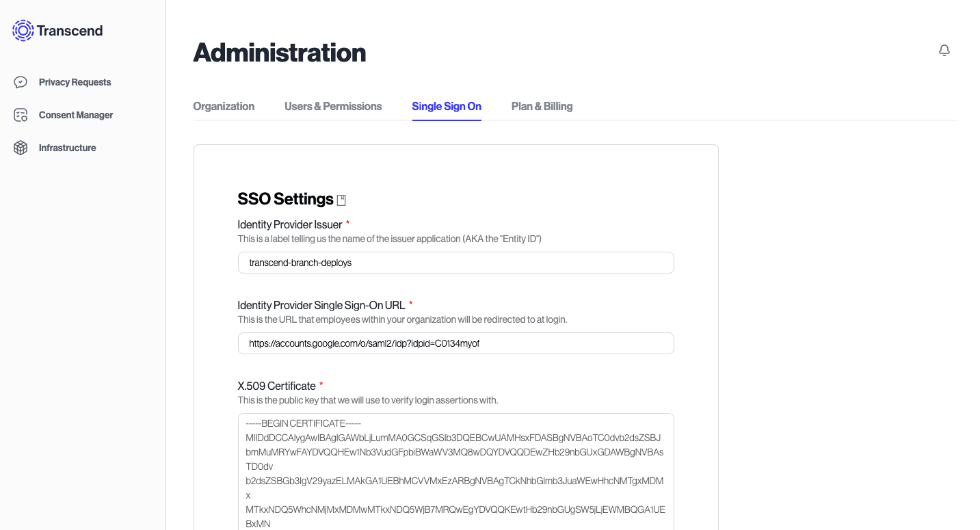Click the Infrastructure cube icon
The height and width of the screenshot is (530, 980).
21,148
